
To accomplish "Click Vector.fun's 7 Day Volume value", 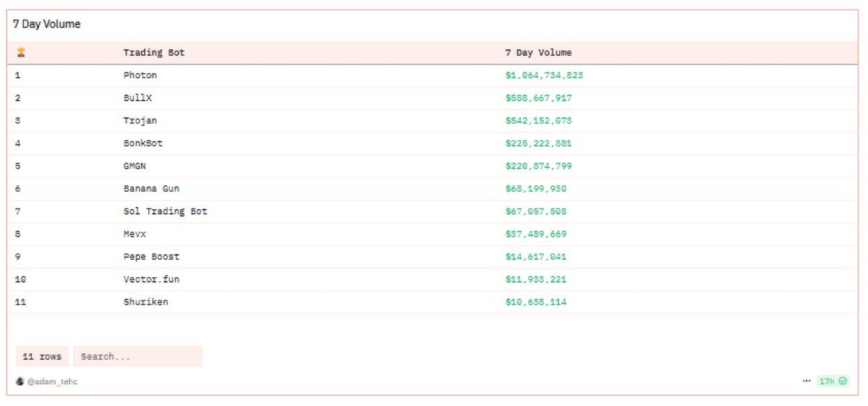I will click(x=536, y=279).
